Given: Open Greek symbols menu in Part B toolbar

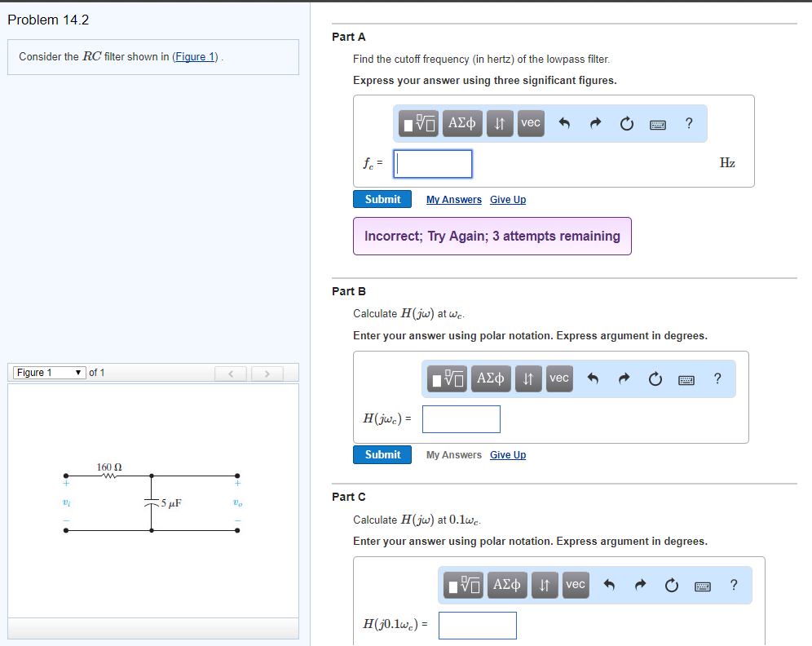Looking at the screenshot, I should click(491, 378).
